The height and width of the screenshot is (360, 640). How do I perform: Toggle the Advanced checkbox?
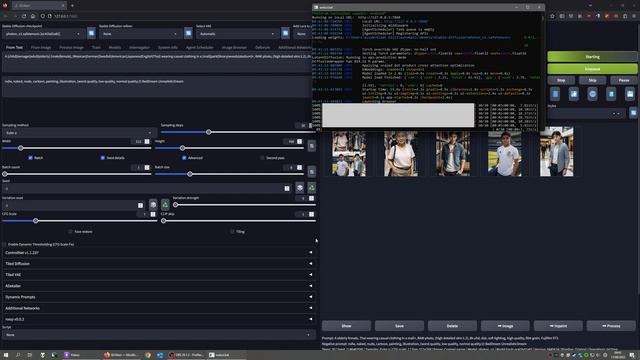pyautogui.click(x=184, y=158)
